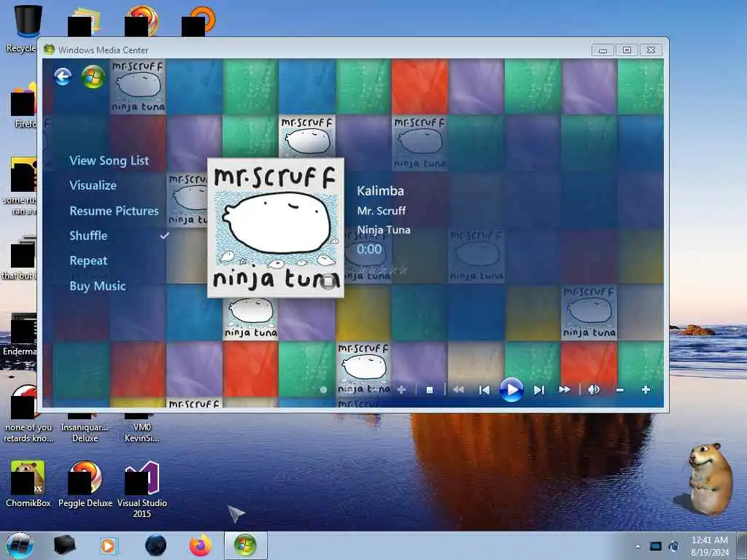Screen dimensions: 747x560
Task: Close the Windows Media Center window
Action: click(x=651, y=50)
